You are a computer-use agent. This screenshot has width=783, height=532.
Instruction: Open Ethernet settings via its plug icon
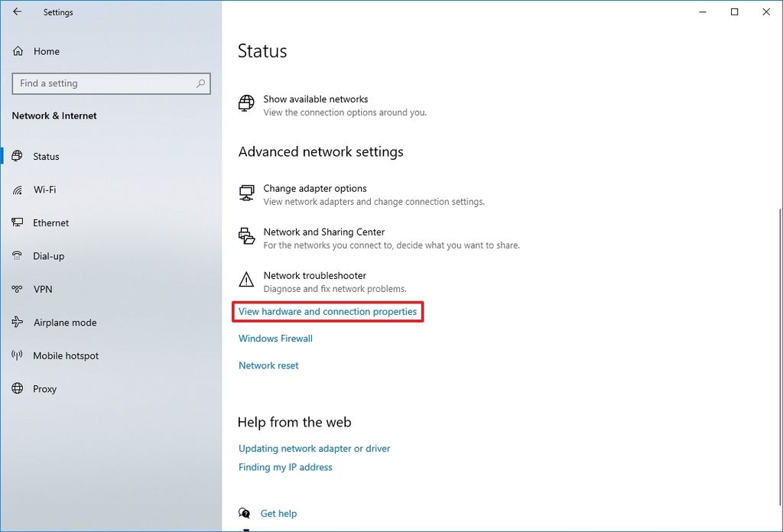click(x=17, y=222)
